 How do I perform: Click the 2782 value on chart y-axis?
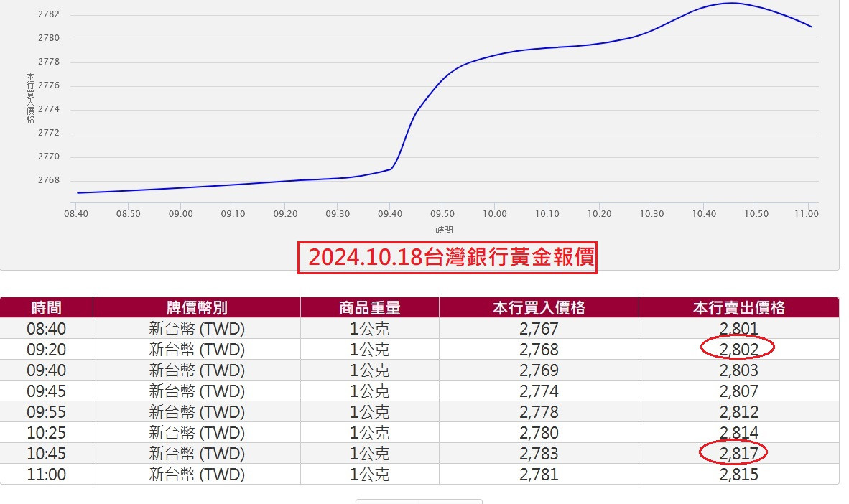(49, 14)
